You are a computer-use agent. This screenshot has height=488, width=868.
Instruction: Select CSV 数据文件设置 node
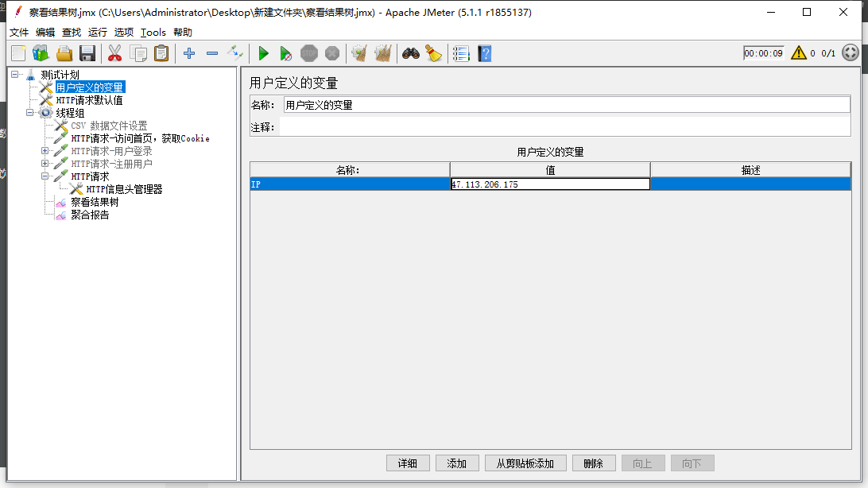109,126
